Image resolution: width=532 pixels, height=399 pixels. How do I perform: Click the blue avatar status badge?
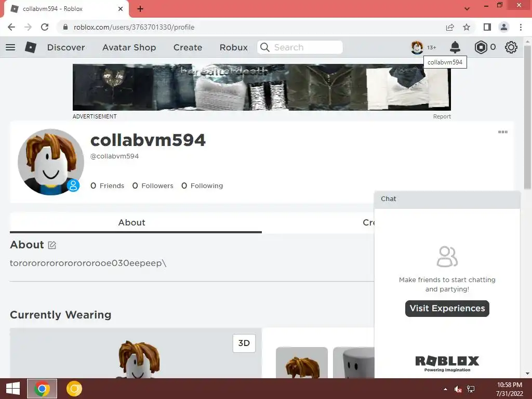(x=73, y=185)
